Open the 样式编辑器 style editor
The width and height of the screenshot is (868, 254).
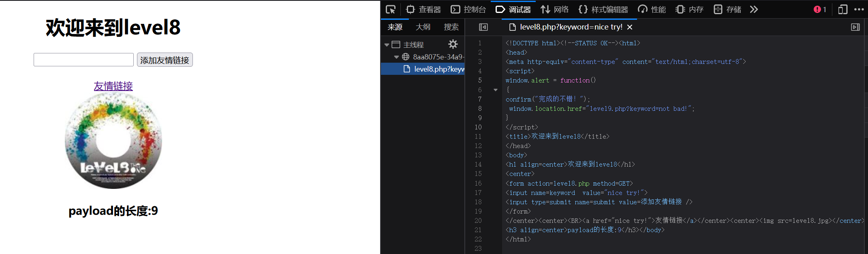click(603, 9)
